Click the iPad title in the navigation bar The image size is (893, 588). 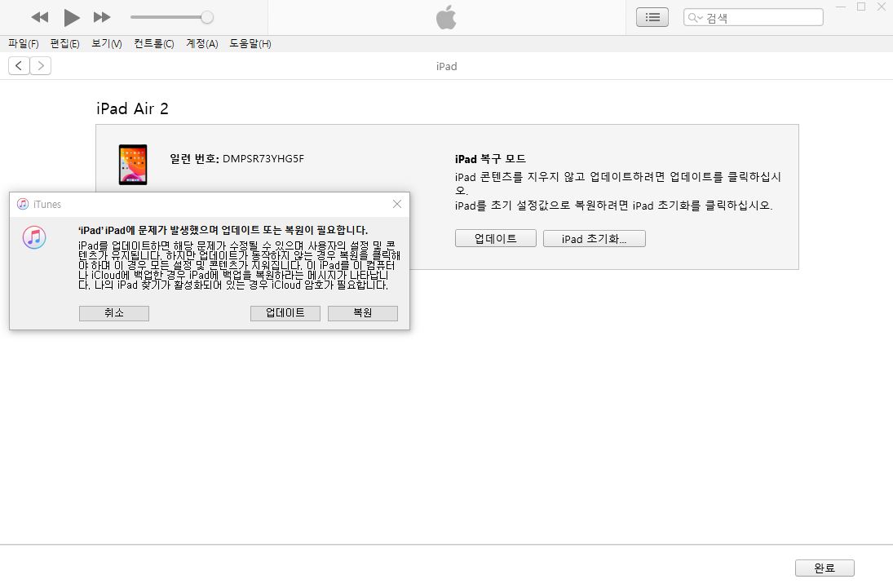[447, 66]
